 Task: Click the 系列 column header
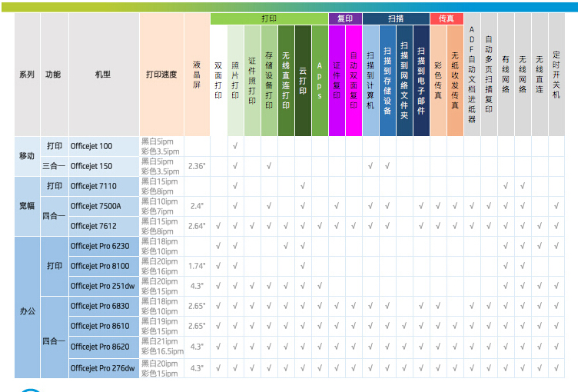pyautogui.click(x=27, y=75)
